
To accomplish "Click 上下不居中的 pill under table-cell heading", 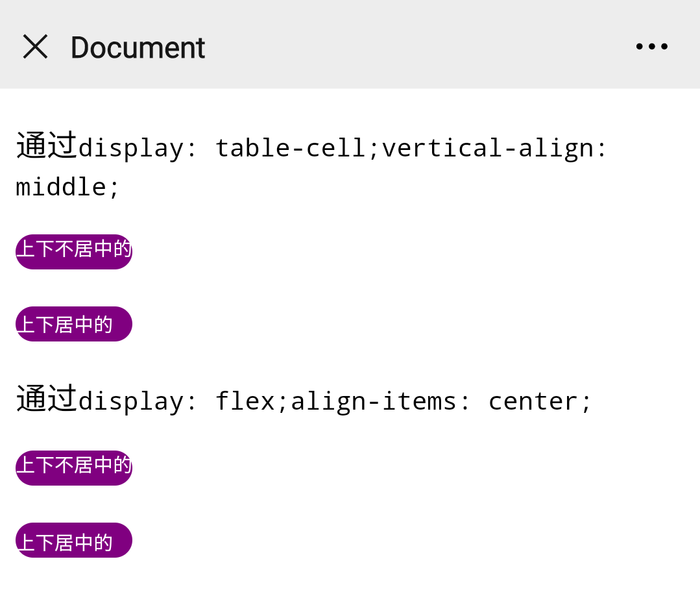I will coord(74,251).
